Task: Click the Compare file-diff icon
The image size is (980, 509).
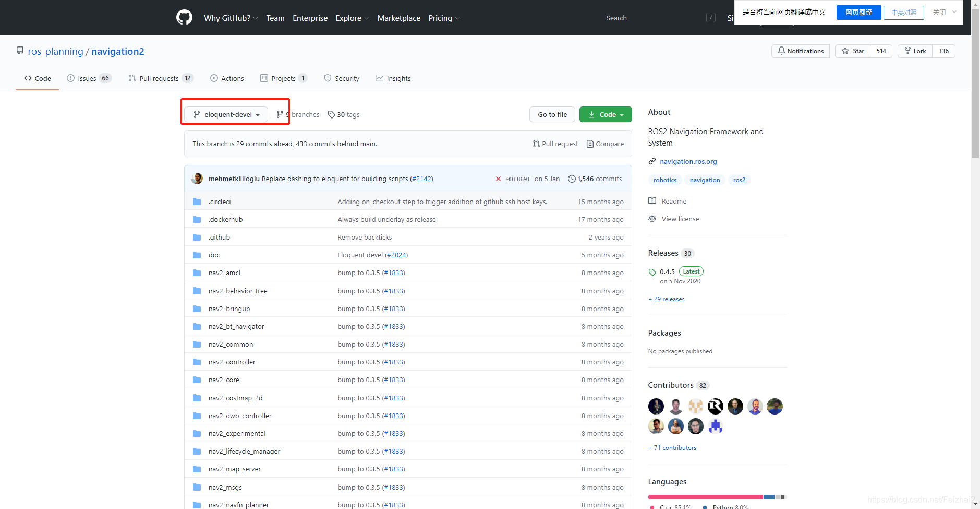Action: (590, 144)
